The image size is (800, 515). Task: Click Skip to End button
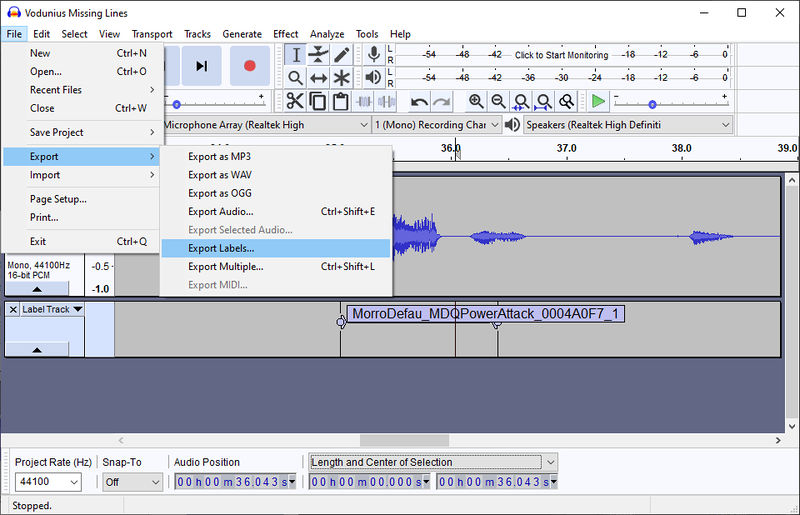pos(202,65)
